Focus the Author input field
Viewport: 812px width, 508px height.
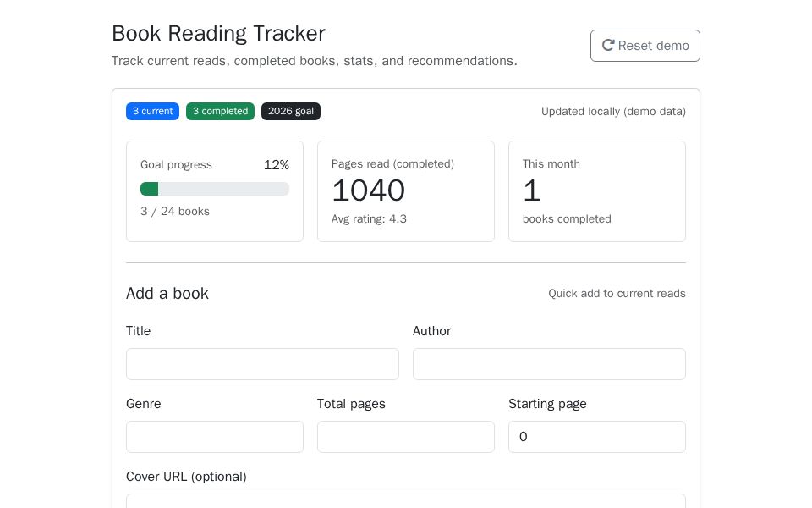click(549, 364)
